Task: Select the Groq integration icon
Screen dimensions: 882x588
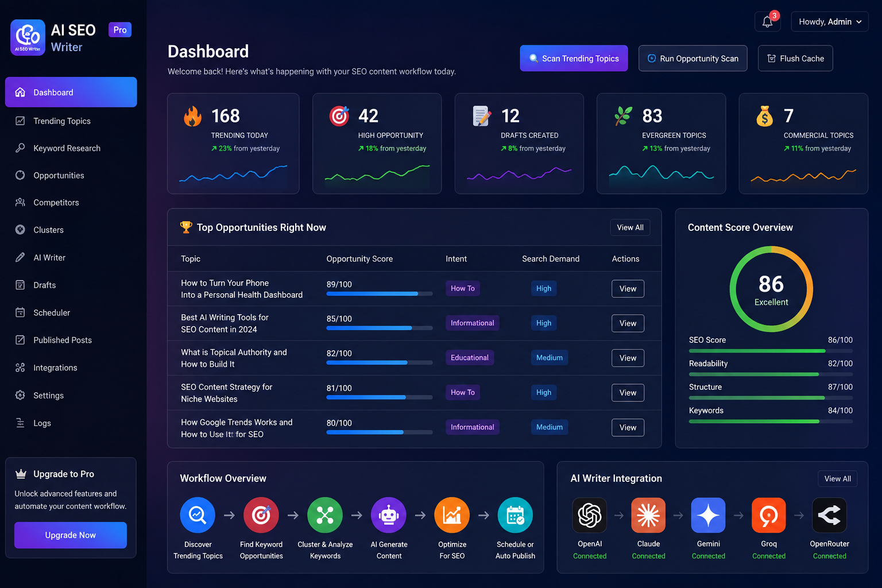Action: click(769, 515)
